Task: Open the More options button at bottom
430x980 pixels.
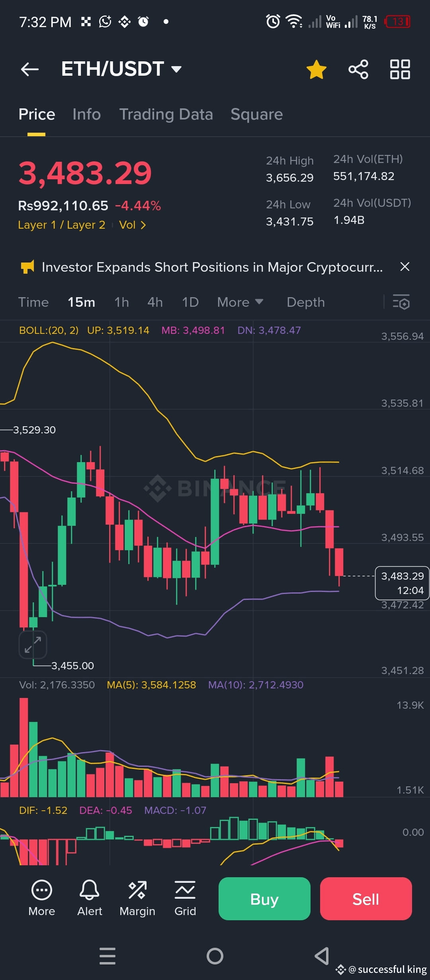Action: point(41,898)
